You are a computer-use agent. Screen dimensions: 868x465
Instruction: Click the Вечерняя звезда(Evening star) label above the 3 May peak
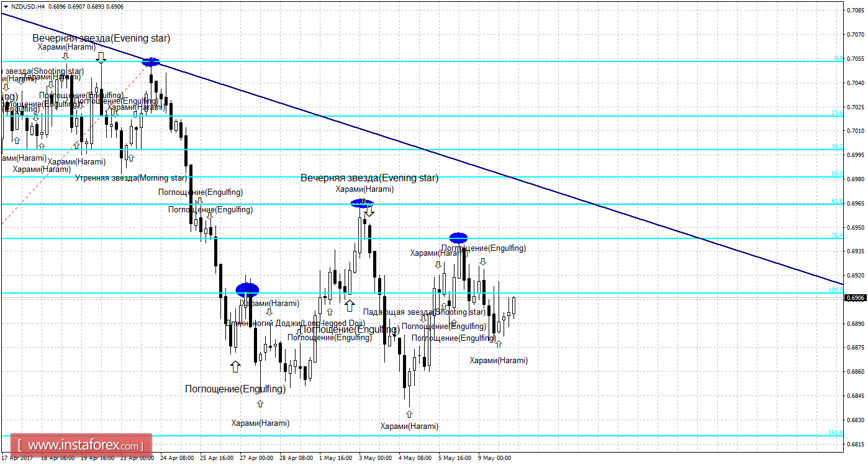click(369, 178)
